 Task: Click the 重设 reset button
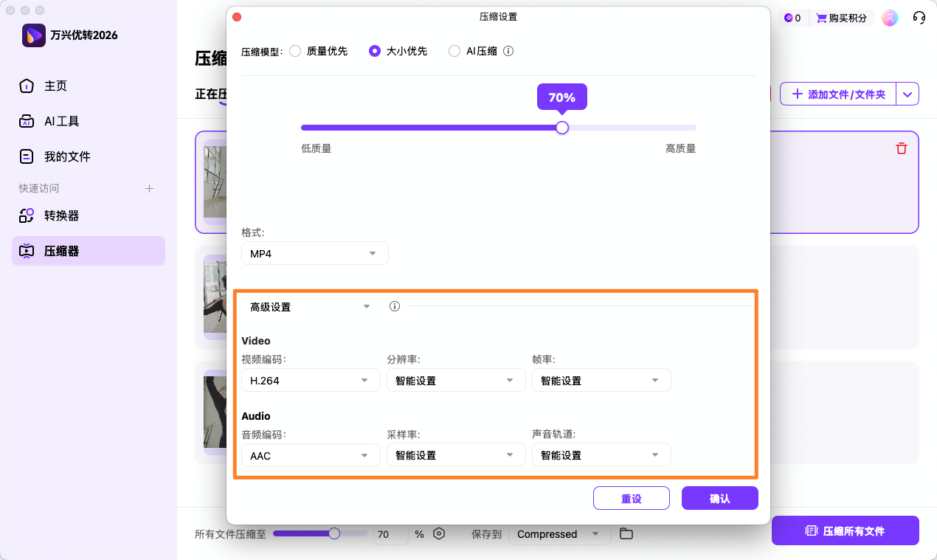(x=631, y=498)
